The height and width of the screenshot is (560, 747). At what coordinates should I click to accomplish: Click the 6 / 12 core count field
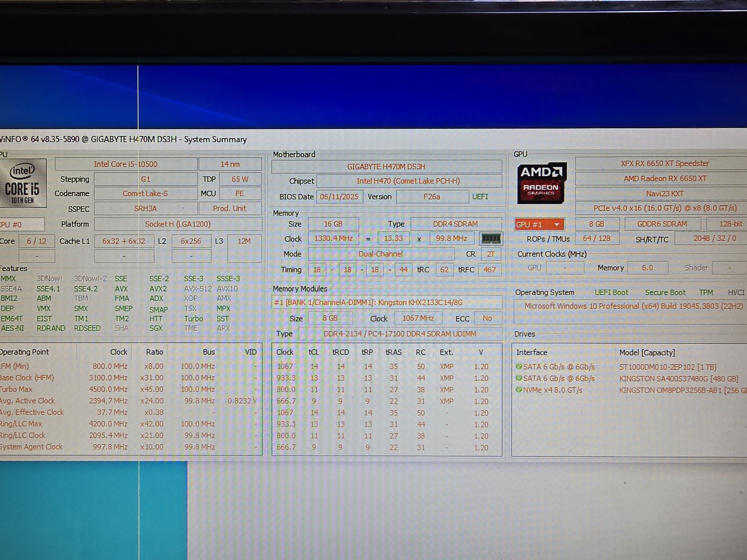[37, 241]
